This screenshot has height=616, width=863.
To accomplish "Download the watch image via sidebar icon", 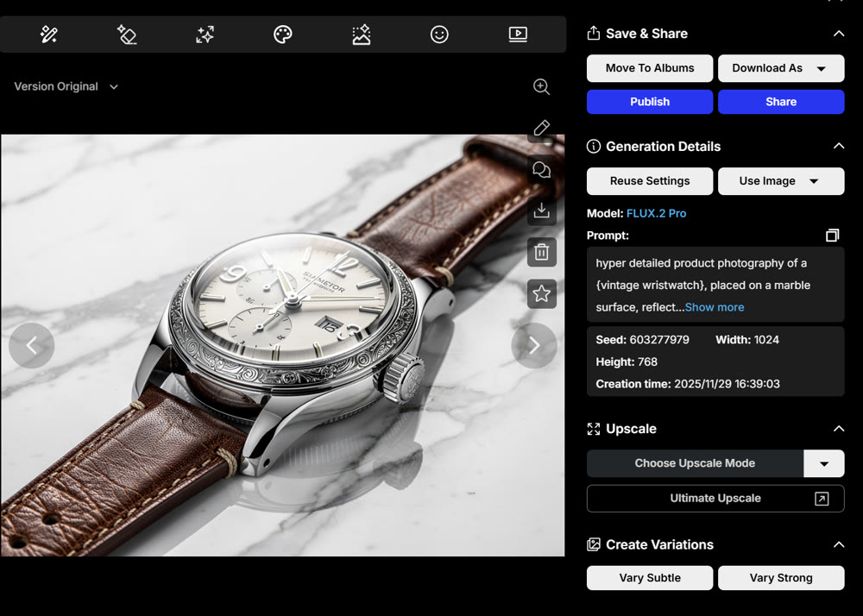I will [x=541, y=211].
